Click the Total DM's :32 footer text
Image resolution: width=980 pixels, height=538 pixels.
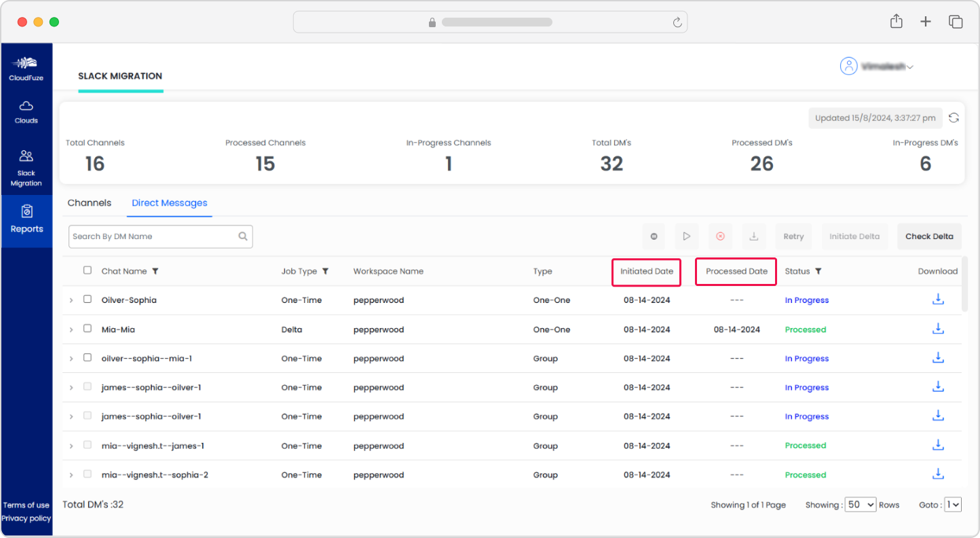point(93,504)
